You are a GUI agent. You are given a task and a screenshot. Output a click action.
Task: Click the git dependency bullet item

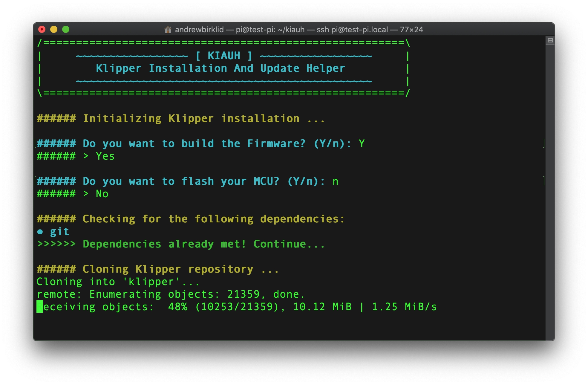pyautogui.click(x=53, y=232)
